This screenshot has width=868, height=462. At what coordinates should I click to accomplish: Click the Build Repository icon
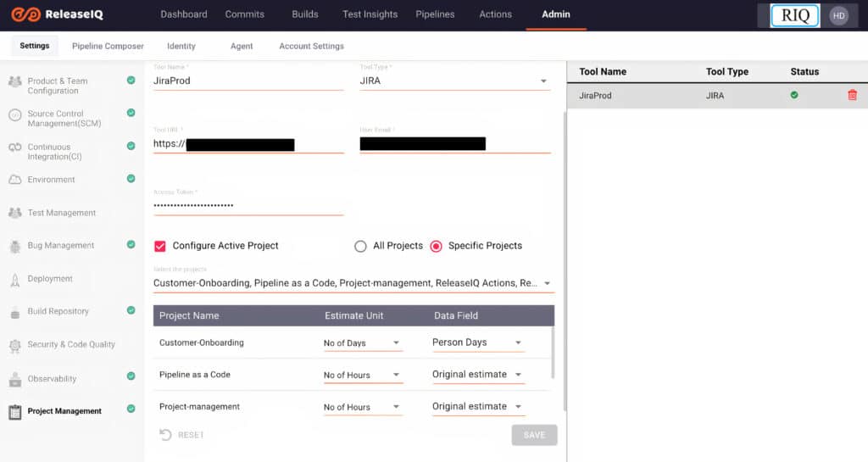[15, 313]
